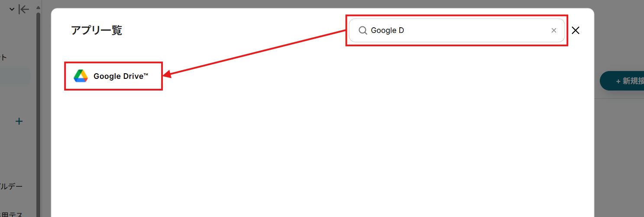The height and width of the screenshot is (217, 644).
Task: Select the highlighted sidebar menu item
Action: point(15,76)
